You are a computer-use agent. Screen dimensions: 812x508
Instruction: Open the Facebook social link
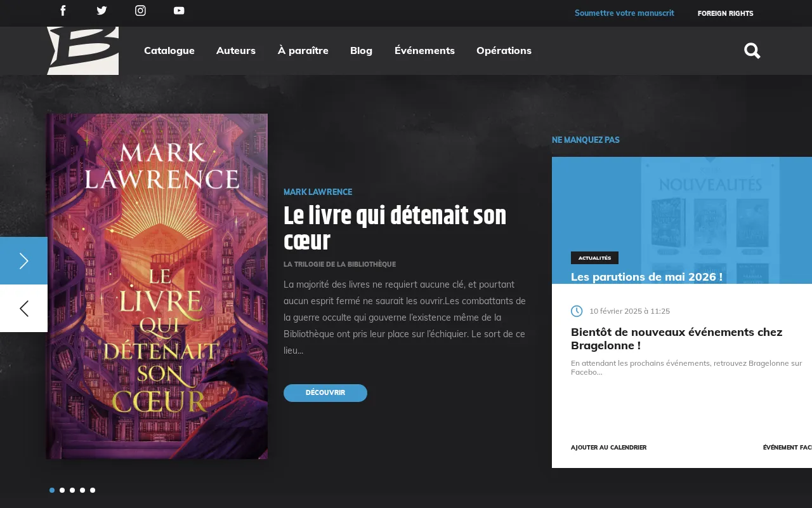coord(63,10)
